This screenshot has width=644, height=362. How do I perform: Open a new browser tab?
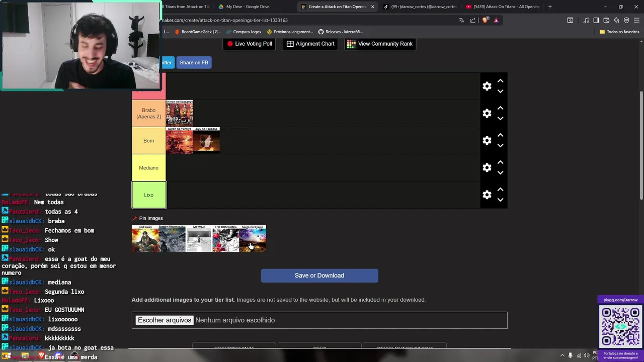549,7
